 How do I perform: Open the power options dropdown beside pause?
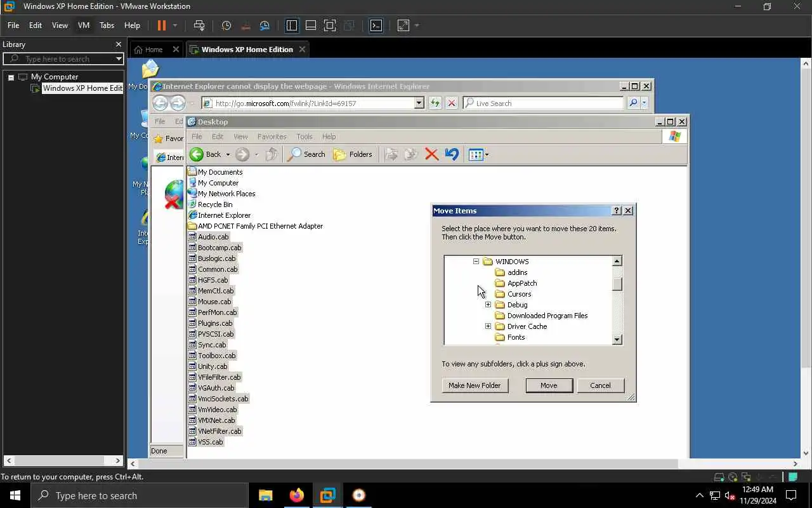pos(175,25)
